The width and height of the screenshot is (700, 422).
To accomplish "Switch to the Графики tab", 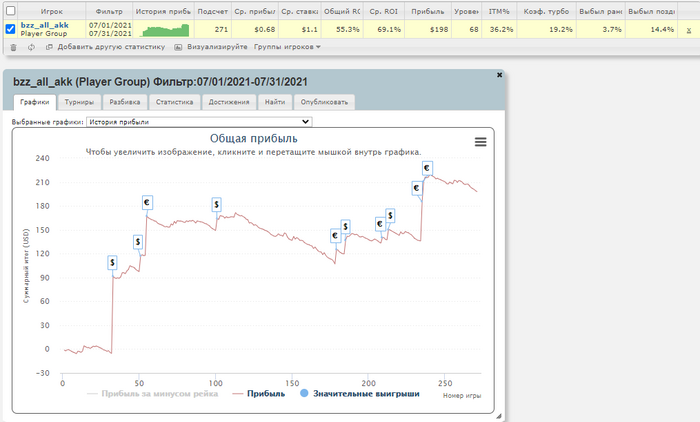I will click(x=34, y=102).
